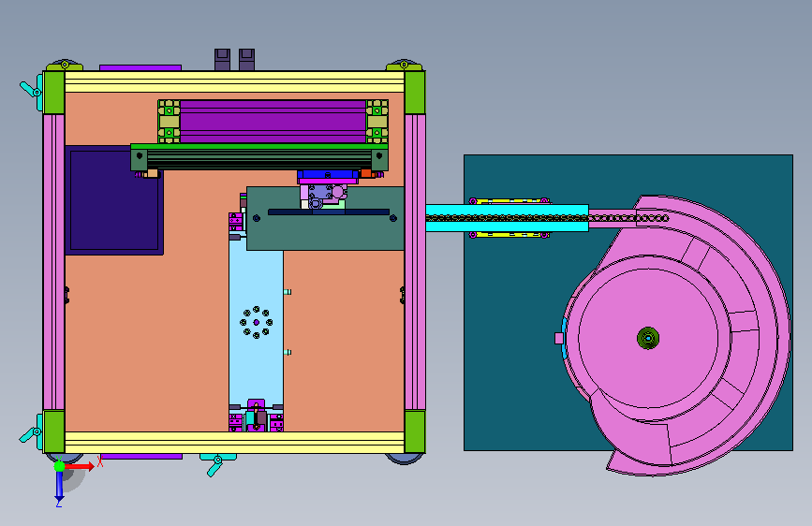This screenshot has height=526, width=812.
Task: Select the right dark connector on top edge
Action: click(x=246, y=60)
